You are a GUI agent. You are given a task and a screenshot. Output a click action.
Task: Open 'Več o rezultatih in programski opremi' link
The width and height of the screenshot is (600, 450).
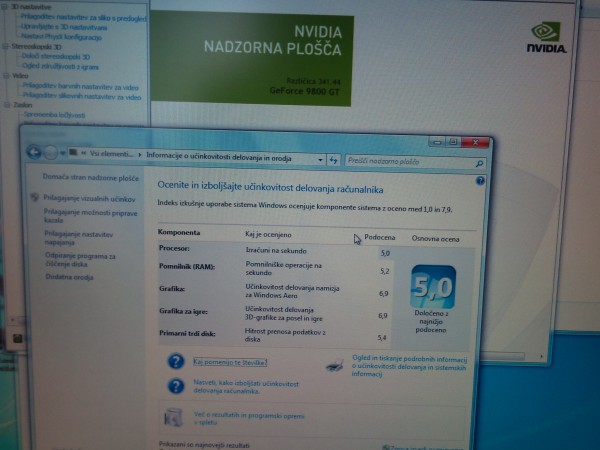(249, 418)
